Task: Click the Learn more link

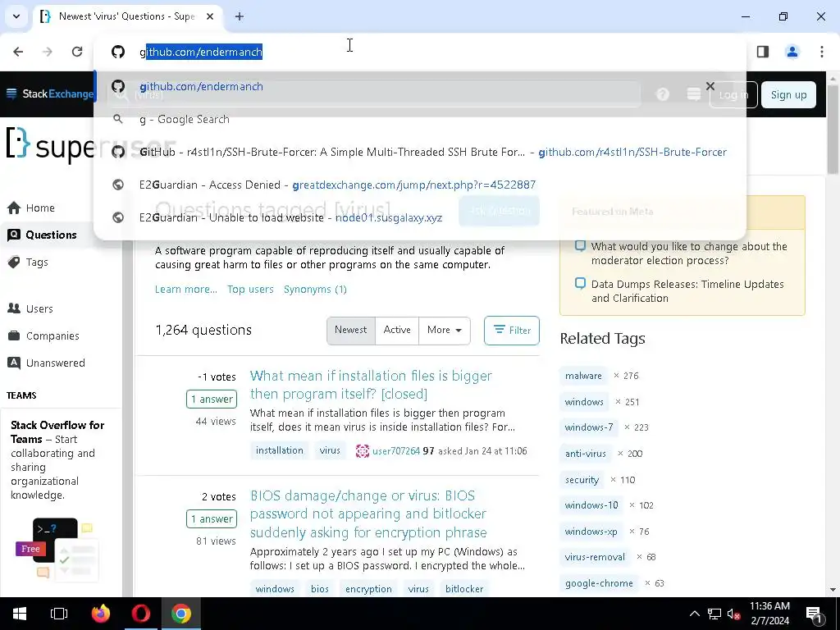Action: coord(186,290)
